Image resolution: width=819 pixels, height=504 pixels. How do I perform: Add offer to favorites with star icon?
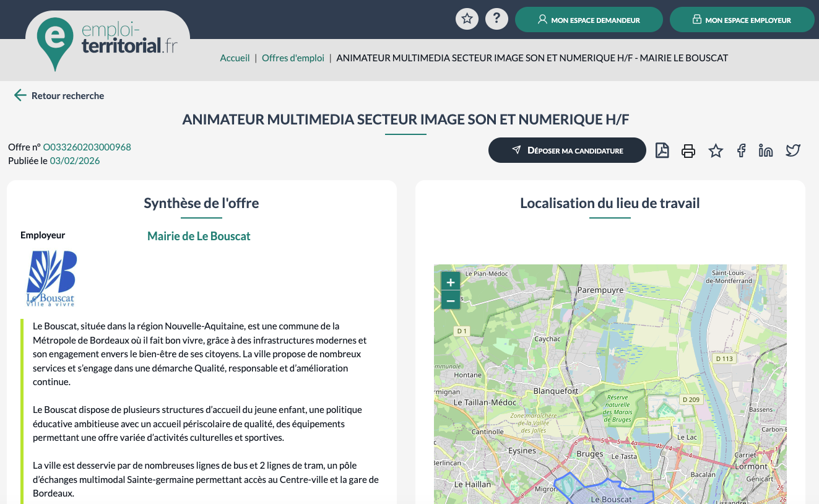coord(716,150)
